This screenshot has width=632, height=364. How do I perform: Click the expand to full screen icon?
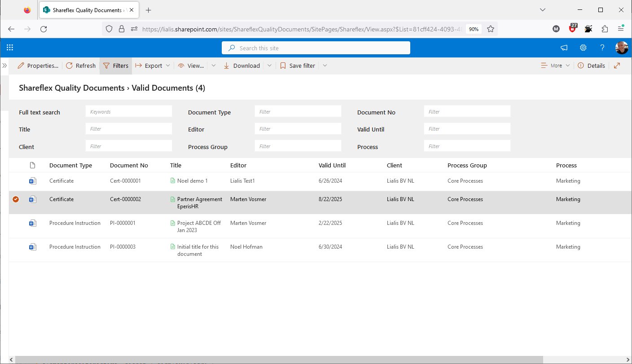point(617,66)
